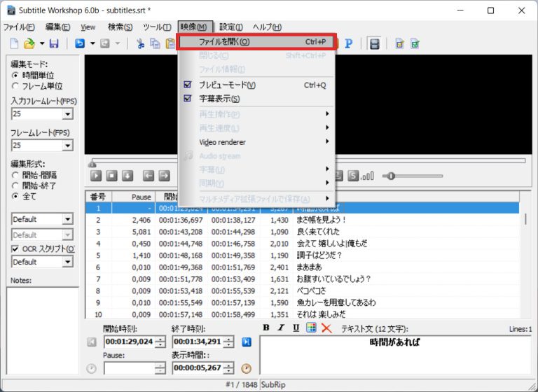Screen dimensions: 538x392
Task: Apply Bold to subtitle text
Action: click(266, 328)
